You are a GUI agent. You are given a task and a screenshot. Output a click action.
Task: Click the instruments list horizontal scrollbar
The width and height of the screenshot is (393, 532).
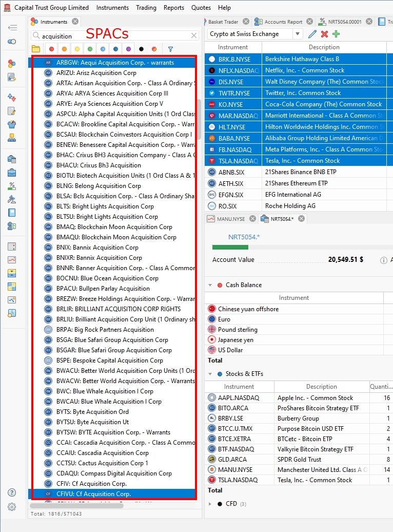pos(76,505)
